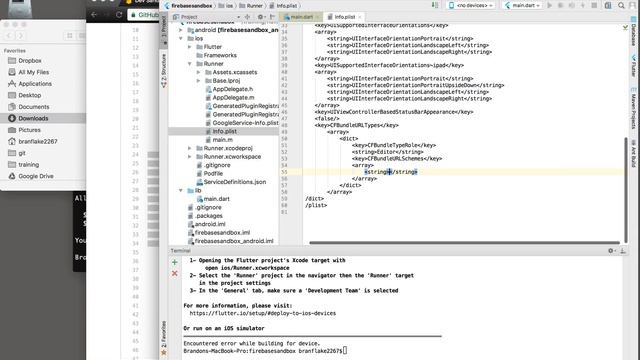640x360 pixels.
Task: Open Maven Projects tool window on right edge
Action: (633, 108)
